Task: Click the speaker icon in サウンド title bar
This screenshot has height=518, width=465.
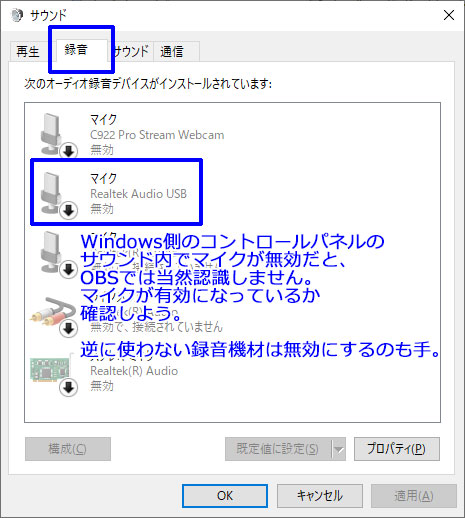Action: point(17,15)
